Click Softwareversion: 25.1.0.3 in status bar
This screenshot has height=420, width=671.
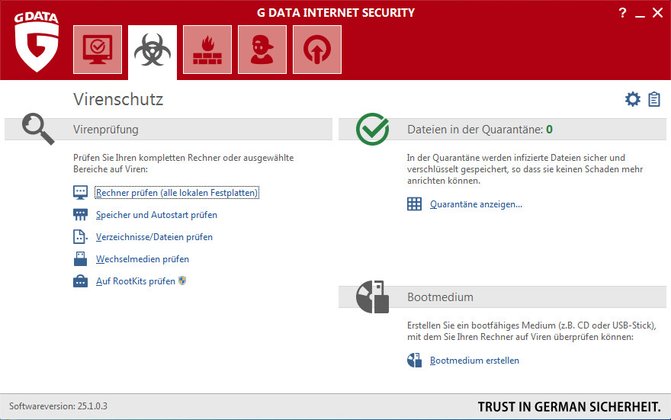click(58, 406)
